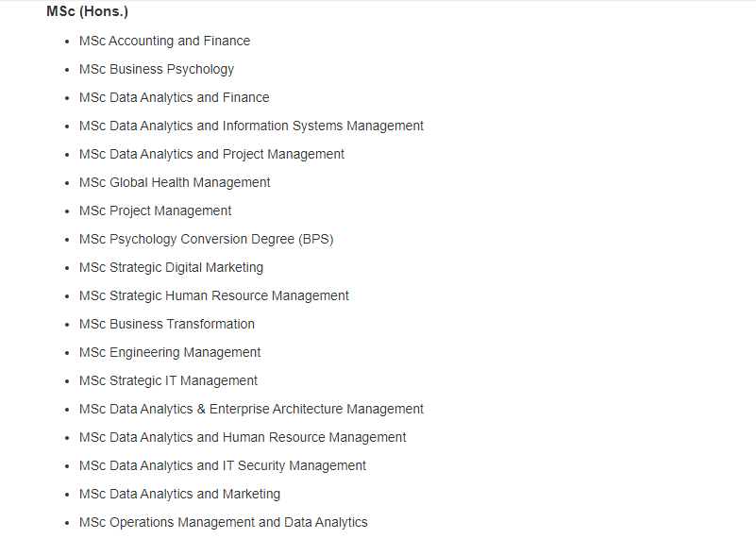Click MSc Operations Management and Data Analytics
Image resolution: width=756 pixels, height=539 pixels.
coord(224,523)
